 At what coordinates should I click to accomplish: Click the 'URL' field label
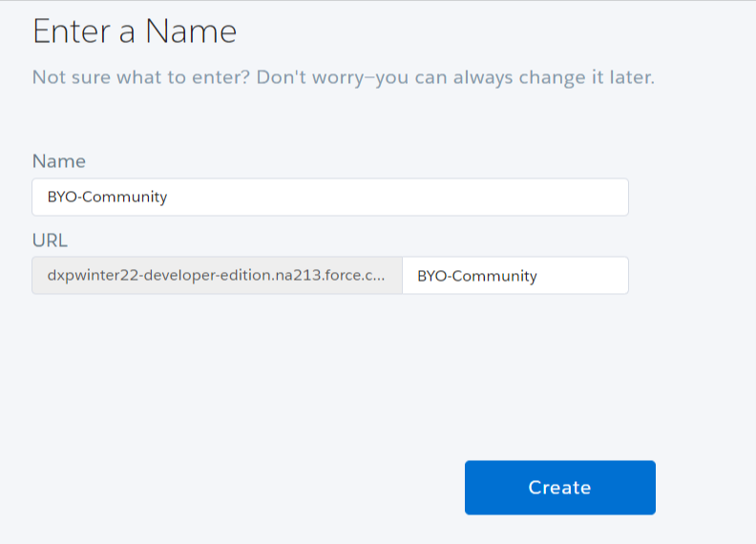tap(50, 240)
